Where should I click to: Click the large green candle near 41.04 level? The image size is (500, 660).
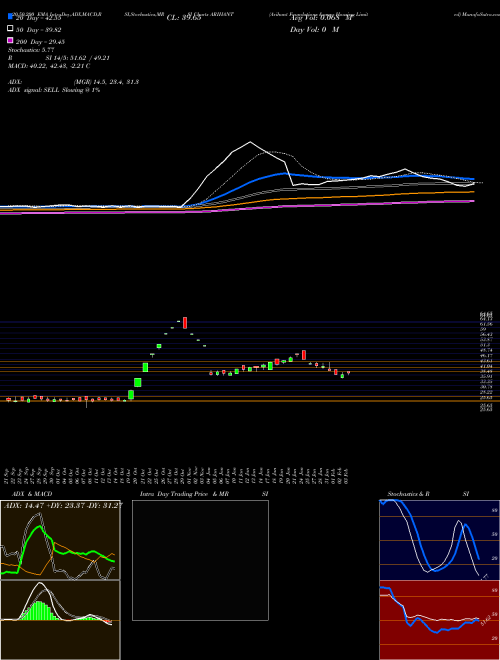pyautogui.click(x=145, y=367)
